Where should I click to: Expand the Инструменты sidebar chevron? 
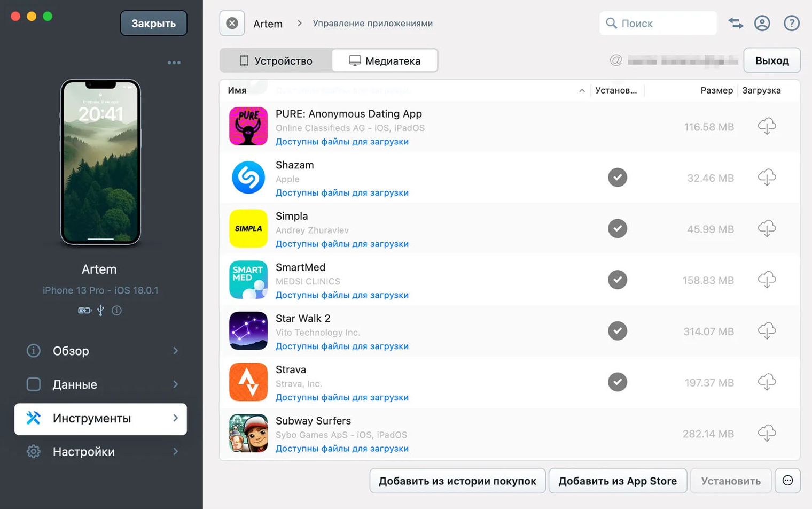[x=175, y=418]
